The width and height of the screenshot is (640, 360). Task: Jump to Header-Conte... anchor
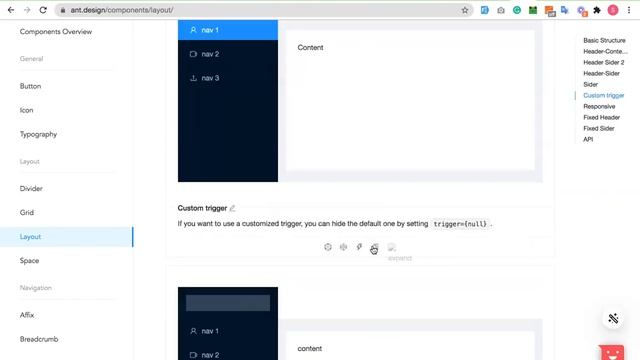pos(605,51)
